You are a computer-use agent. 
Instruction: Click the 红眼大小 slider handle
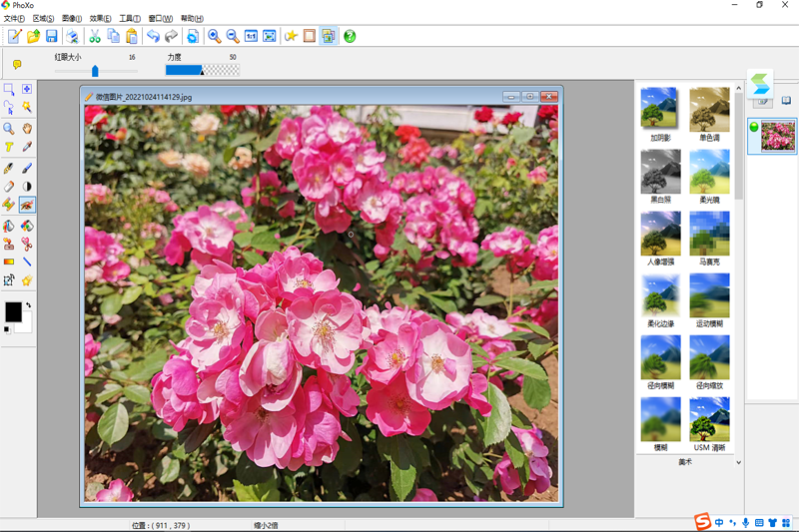[95, 71]
